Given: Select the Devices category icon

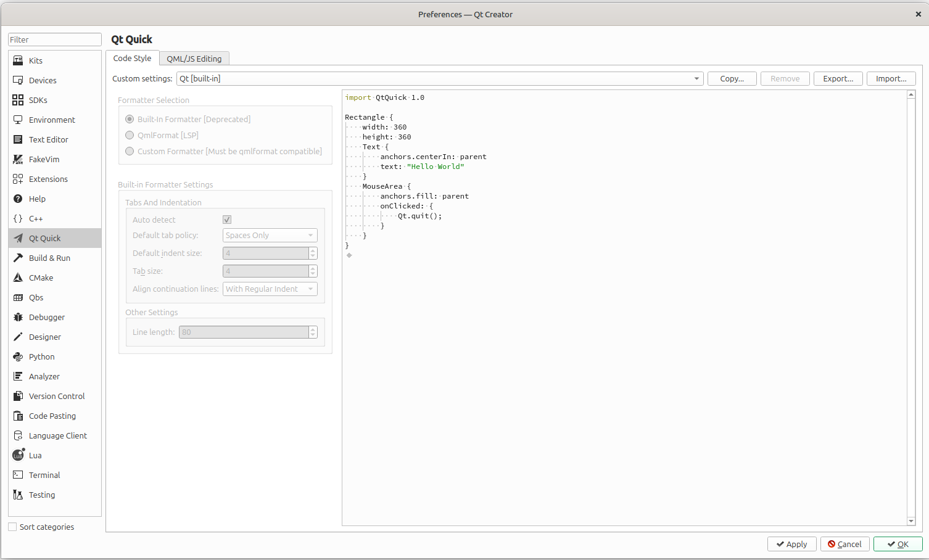Looking at the screenshot, I should [x=18, y=80].
